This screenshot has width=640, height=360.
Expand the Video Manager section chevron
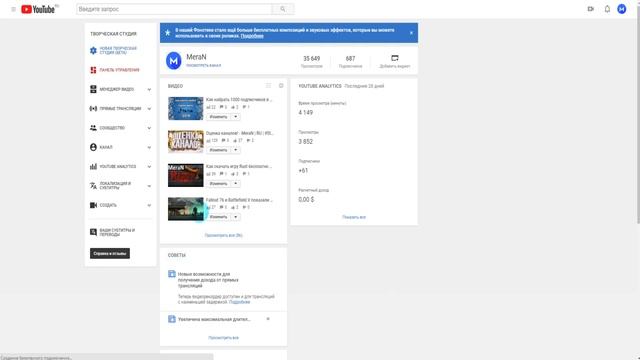click(x=149, y=89)
